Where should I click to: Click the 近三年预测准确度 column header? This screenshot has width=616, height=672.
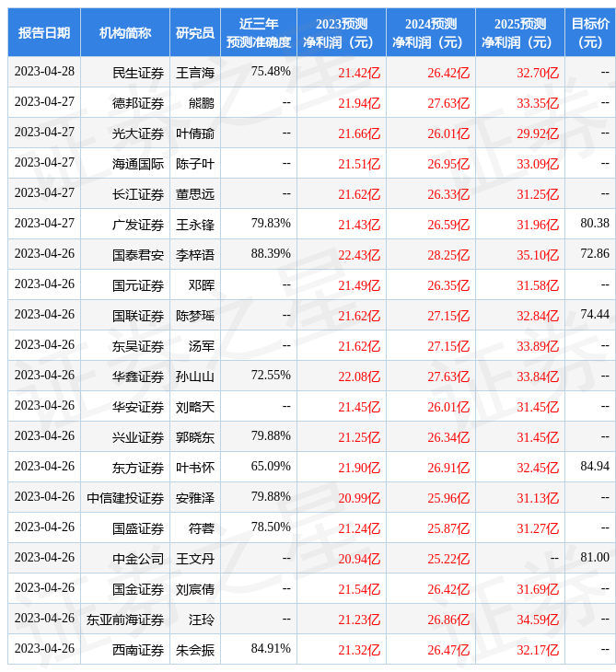pyautogui.click(x=259, y=32)
